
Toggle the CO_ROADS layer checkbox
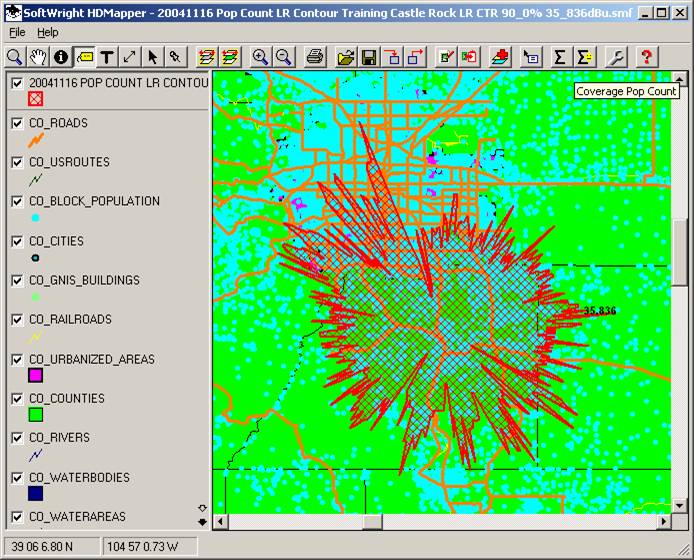(x=17, y=123)
